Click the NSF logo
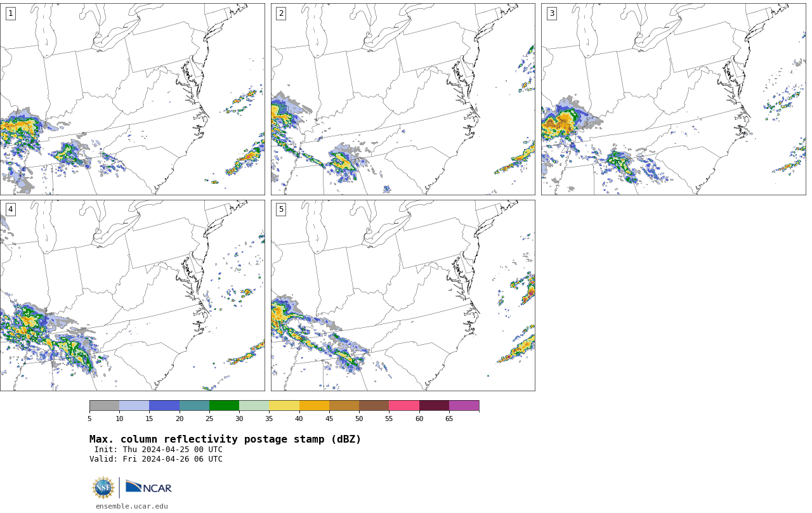The image size is (812, 513). (103, 488)
